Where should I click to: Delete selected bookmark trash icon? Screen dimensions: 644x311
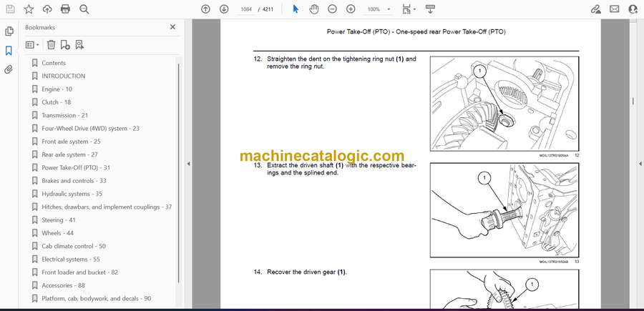point(51,45)
